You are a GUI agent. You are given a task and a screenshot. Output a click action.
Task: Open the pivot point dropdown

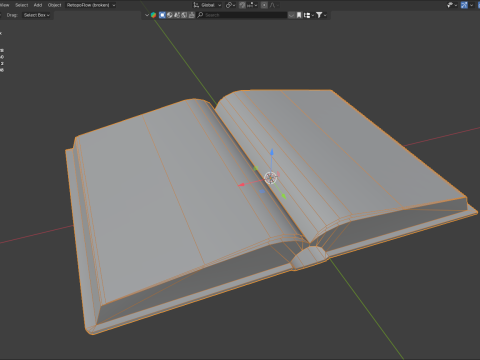(230, 5)
